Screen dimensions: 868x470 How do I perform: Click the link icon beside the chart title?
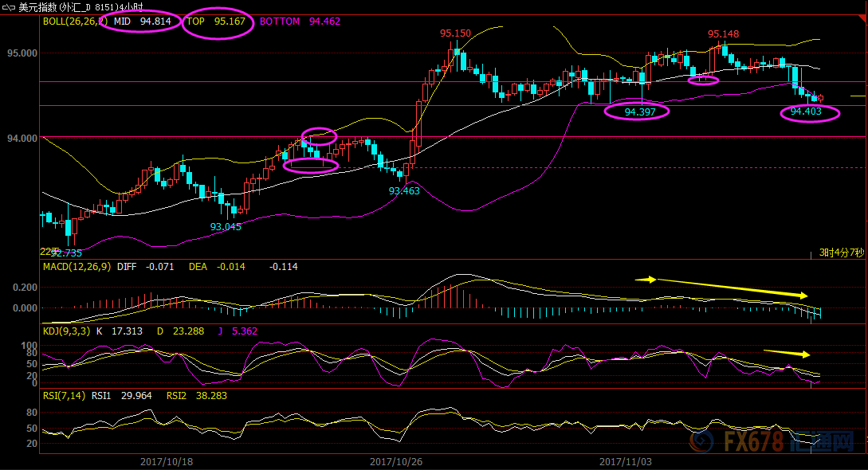click(9, 7)
